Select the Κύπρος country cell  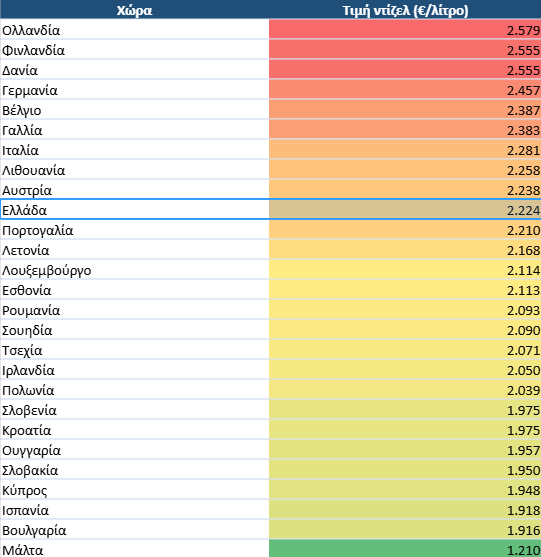point(135,490)
